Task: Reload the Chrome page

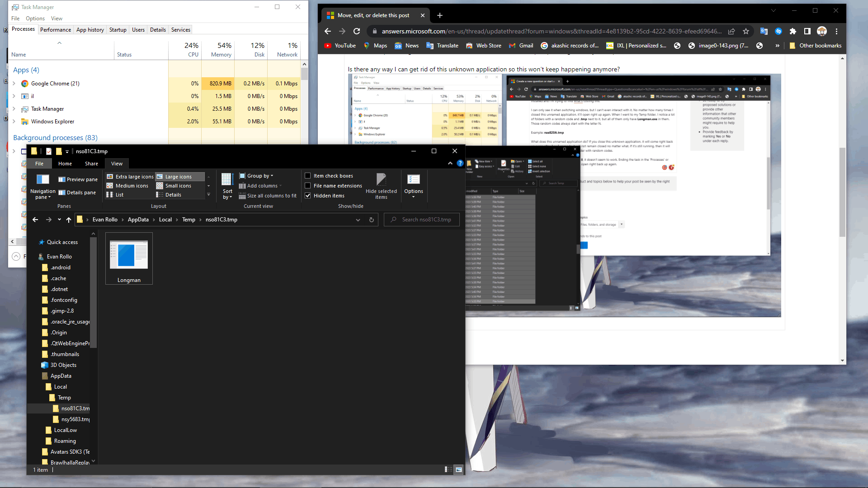Action: click(x=357, y=31)
